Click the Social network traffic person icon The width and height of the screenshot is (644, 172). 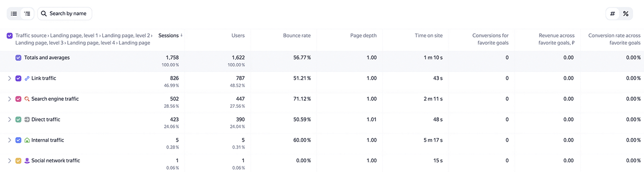point(27,161)
